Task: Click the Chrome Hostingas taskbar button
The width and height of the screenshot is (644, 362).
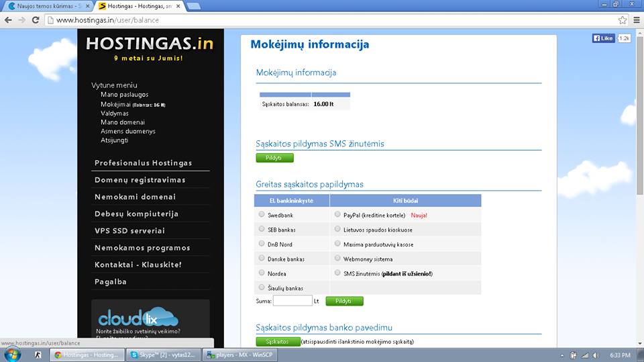Action: 87,355
